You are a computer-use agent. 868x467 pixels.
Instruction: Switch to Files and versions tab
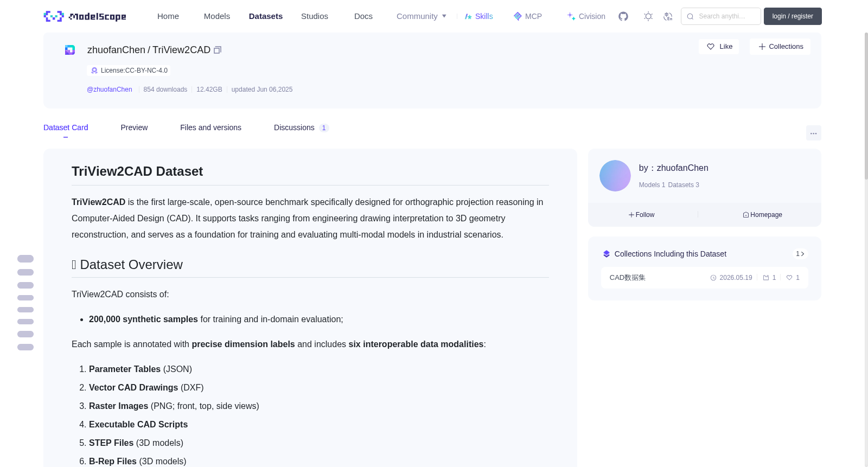210,127
